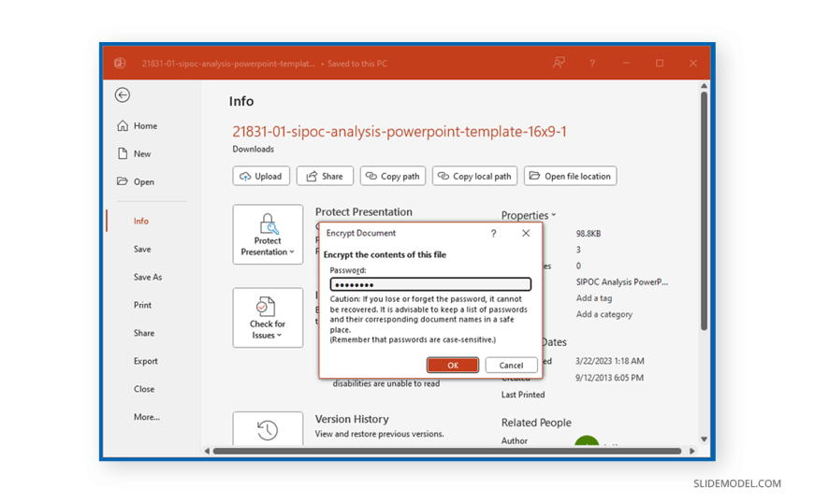This screenshot has height=504, width=814.
Task: Click the back arrow in the sidebar
Action: (x=123, y=95)
